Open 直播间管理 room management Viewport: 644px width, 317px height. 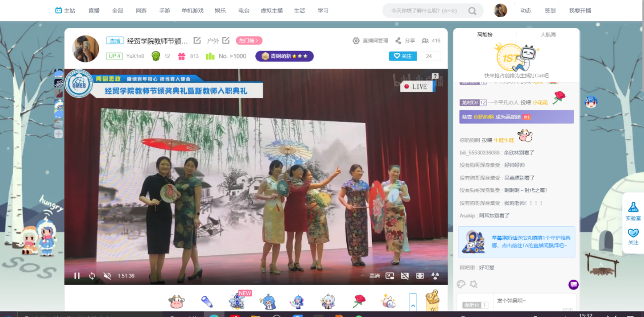(370, 41)
